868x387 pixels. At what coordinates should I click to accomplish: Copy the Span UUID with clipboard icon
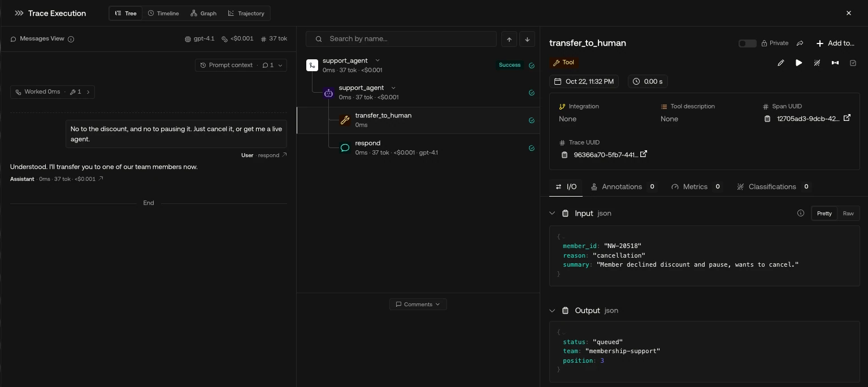point(767,119)
